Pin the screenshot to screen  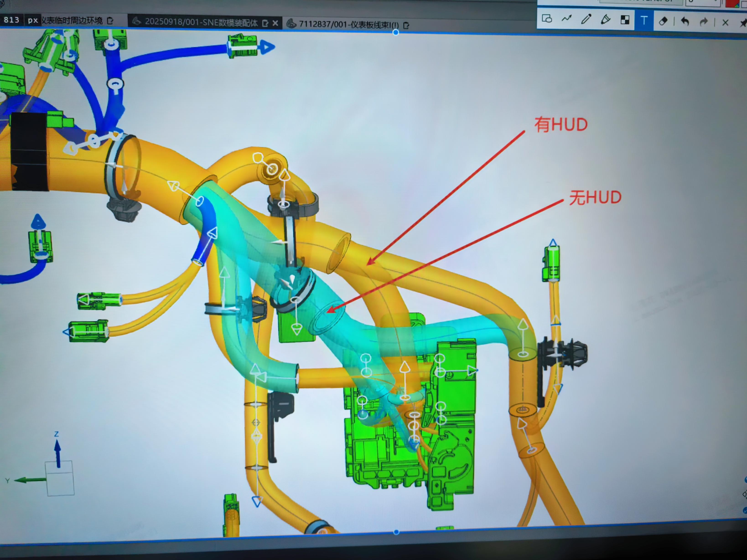coord(743,23)
